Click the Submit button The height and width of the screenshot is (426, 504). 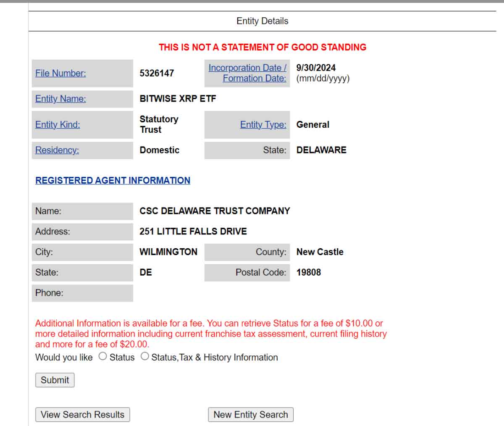[55, 380]
